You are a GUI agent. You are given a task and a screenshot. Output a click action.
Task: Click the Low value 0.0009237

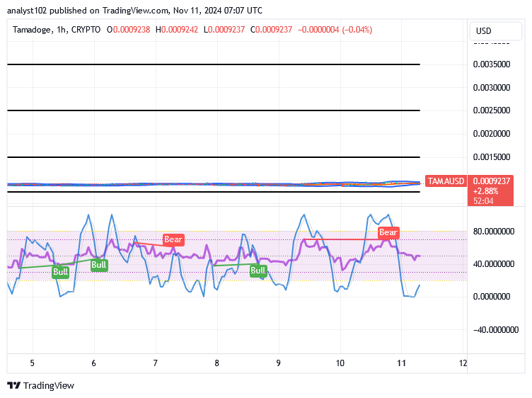click(226, 30)
